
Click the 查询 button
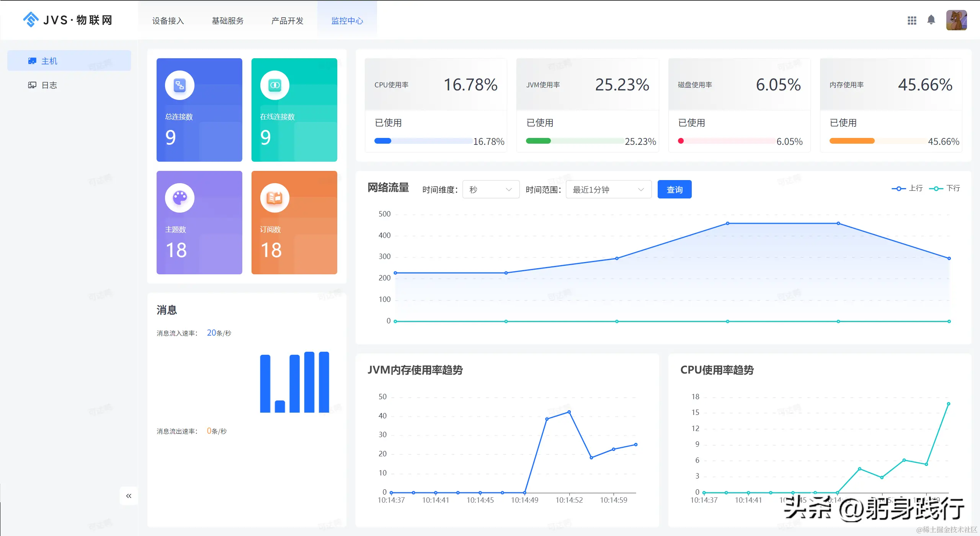(674, 189)
